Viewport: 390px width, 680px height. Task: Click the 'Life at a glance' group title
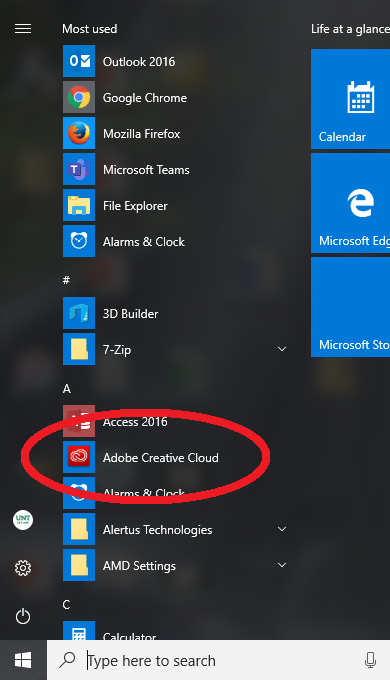350,29
